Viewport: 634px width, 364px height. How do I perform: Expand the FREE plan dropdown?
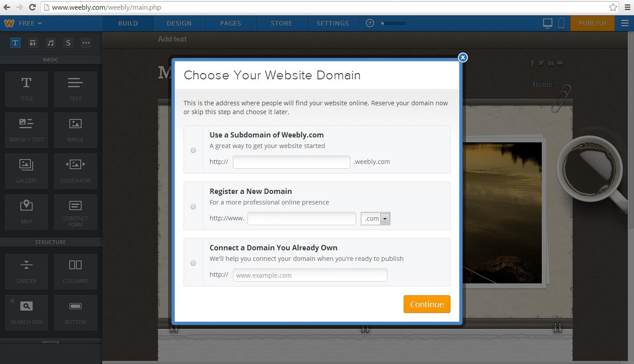30,23
